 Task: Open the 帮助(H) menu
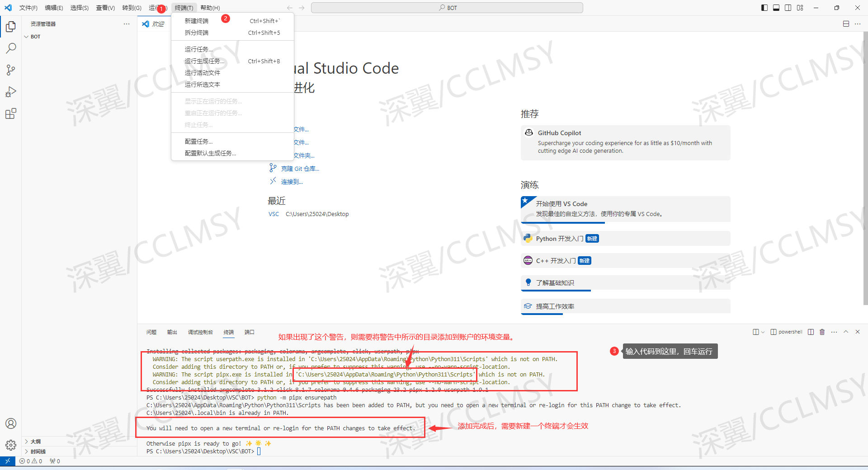coord(210,8)
